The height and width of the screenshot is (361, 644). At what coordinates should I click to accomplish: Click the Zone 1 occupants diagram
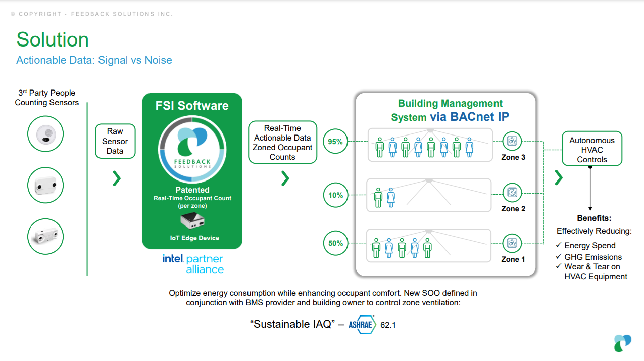tap(429, 246)
